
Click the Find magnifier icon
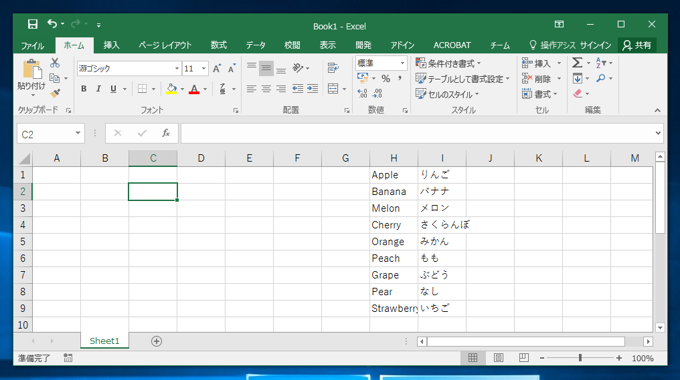pyautogui.click(x=601, y=78)
